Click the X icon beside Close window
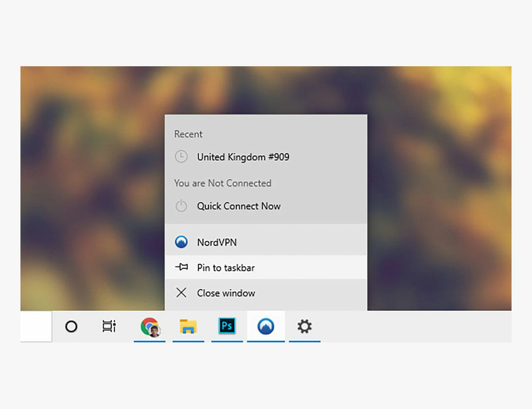The height and width of the screenshot is (409, 532). (181, 292)
